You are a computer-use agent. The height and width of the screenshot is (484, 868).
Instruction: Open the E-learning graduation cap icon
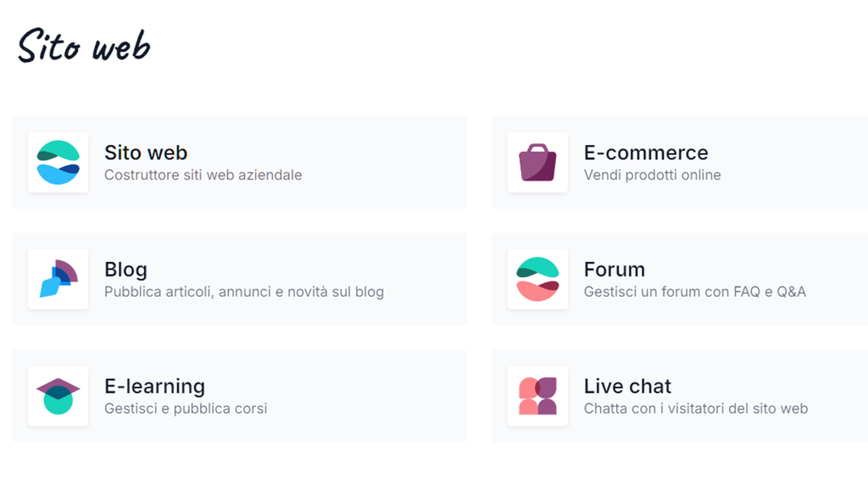pyautogui.click(x=58, y=396)
